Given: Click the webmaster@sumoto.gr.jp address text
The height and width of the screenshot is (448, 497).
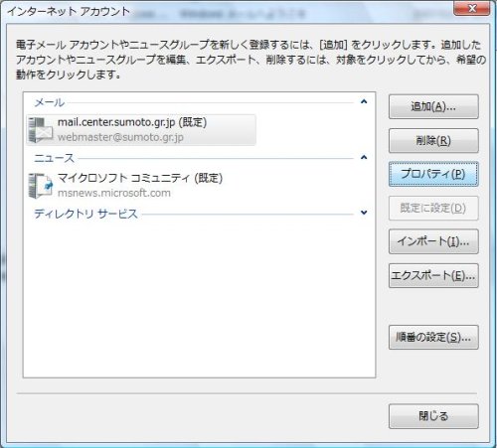Looking at the screenshot, I should (120, 137).
